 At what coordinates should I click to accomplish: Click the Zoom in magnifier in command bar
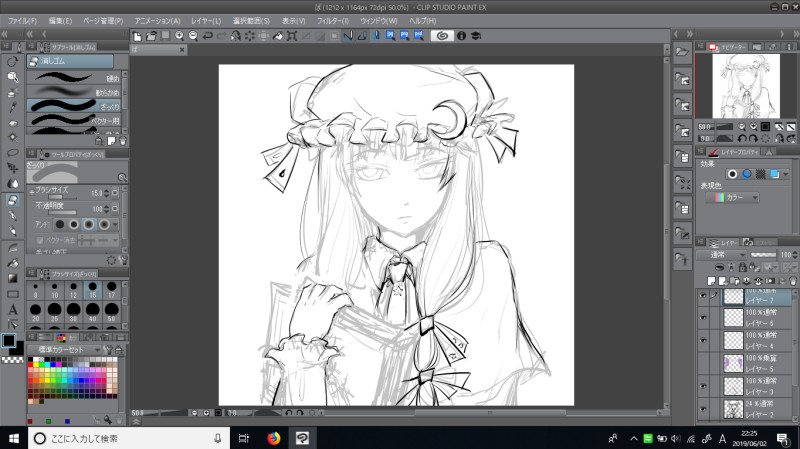pos(179,36)
